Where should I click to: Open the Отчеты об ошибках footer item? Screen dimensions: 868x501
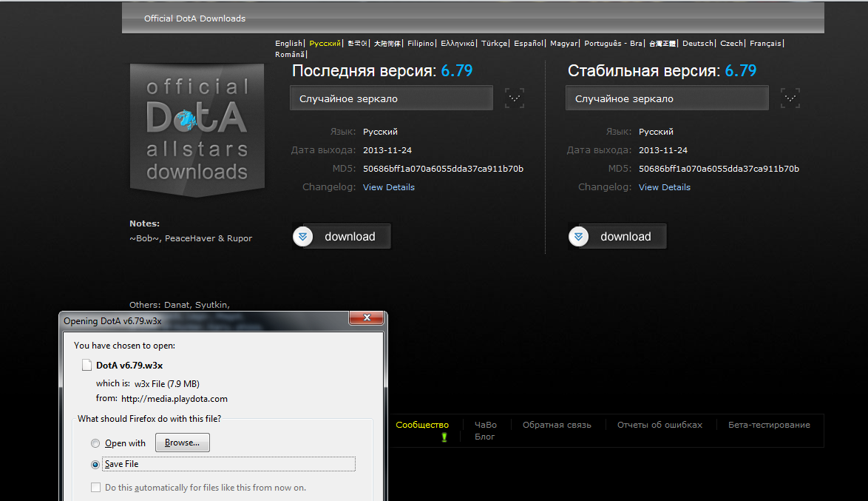[660, 425]
